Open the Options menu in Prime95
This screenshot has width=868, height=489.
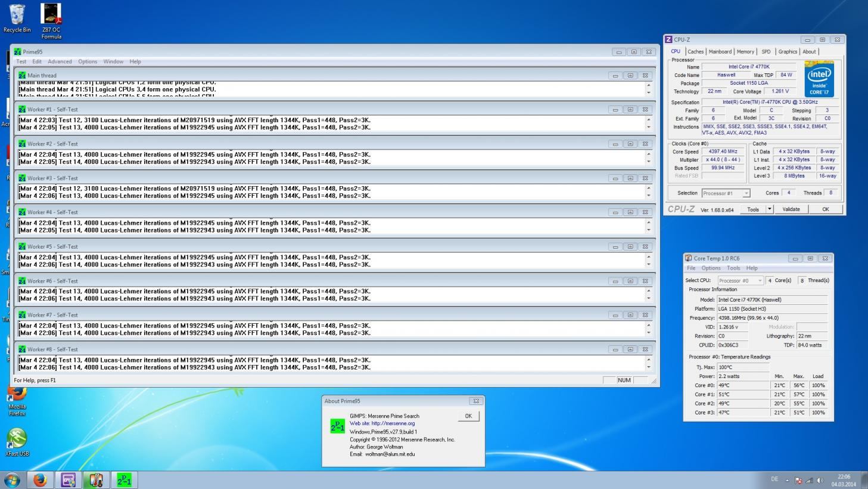click(88, 61)
